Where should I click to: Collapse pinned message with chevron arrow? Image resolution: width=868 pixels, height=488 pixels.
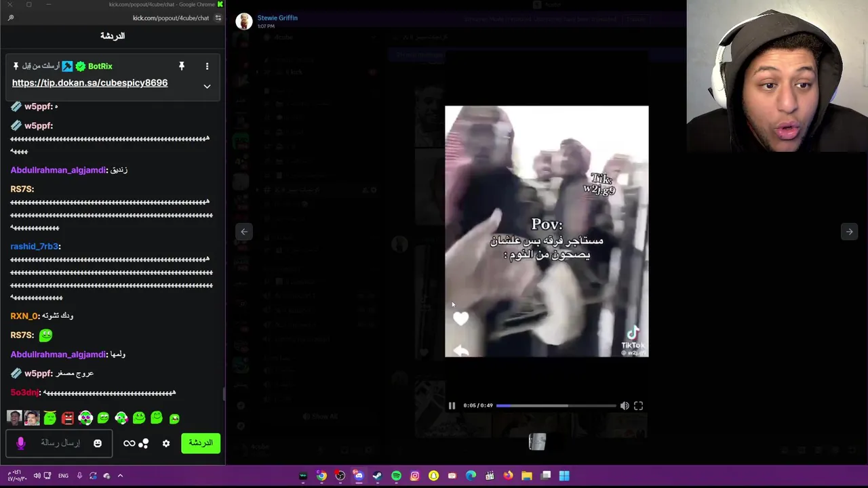point(207,86)
